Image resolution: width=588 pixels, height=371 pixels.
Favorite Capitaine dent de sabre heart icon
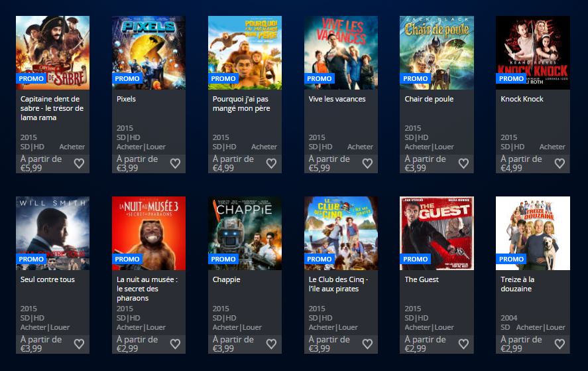coord(79,163)
